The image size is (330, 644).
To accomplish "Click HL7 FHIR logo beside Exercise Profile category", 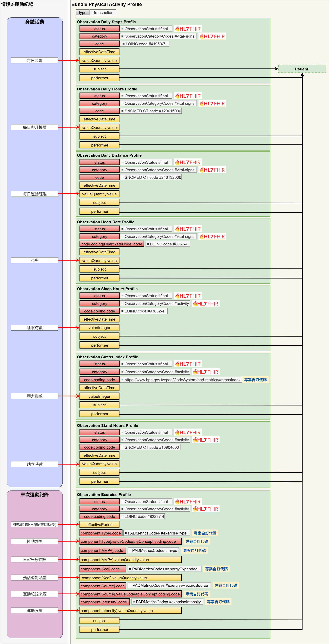I will 205,509.
